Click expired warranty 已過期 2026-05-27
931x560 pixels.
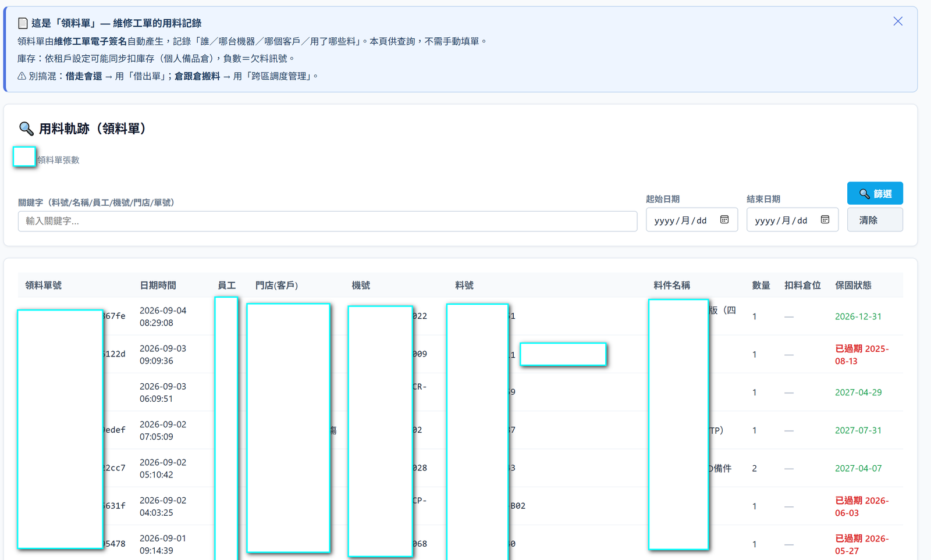click(862, 544)
